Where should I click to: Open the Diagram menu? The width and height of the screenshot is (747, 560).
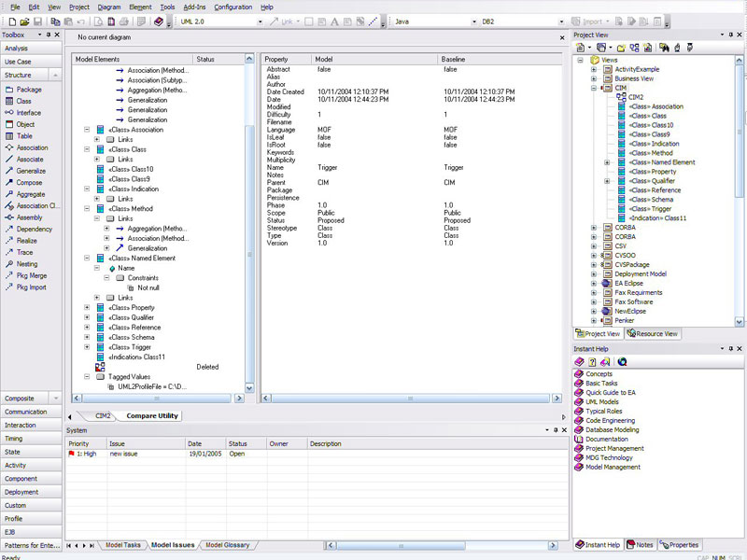[x=109, y=7]
